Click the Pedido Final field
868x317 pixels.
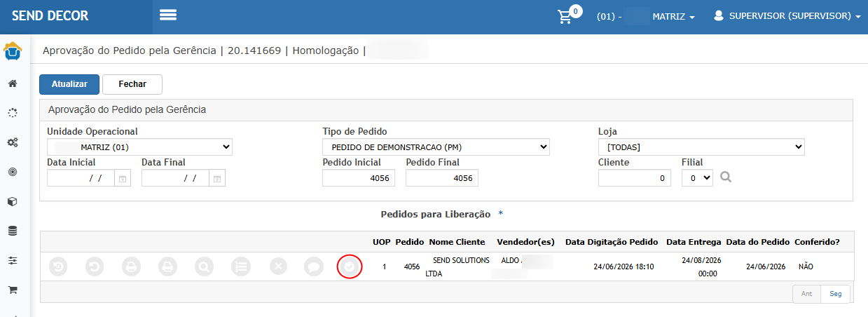click(442, 179)
